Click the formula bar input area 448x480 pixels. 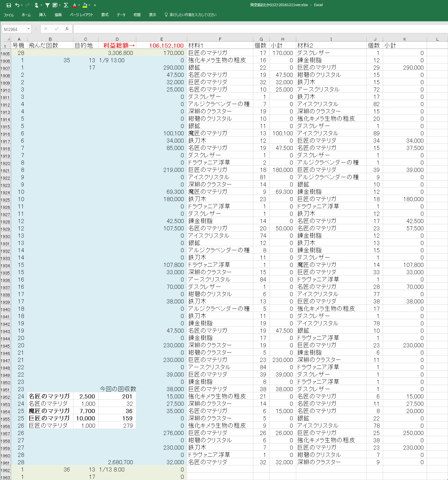[x=257, y=29]
